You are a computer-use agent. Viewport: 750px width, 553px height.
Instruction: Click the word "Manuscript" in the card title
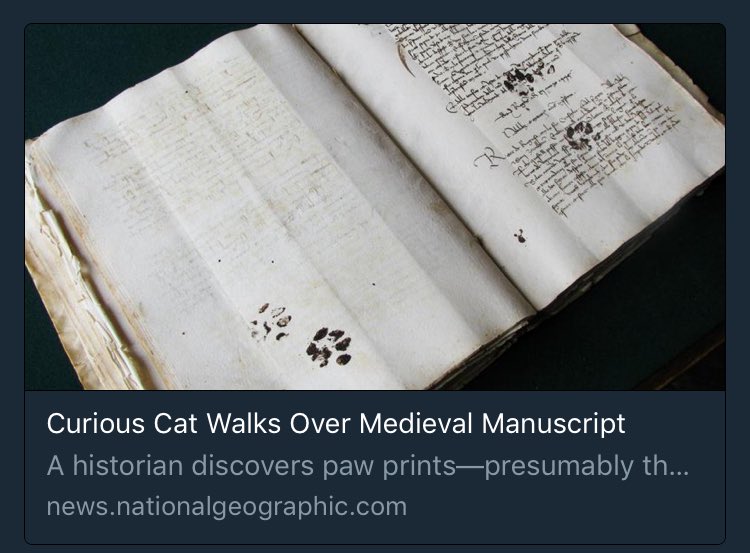(x=553, y=423)
